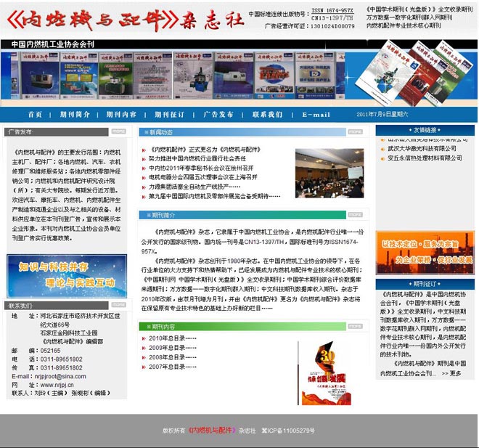Click the more button beside 期刊内容 header

pyautogui.click(x=356, y=326)
